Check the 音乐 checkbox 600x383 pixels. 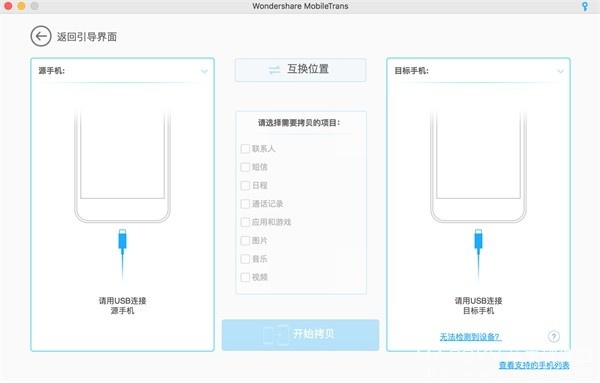tap(245, 259)
